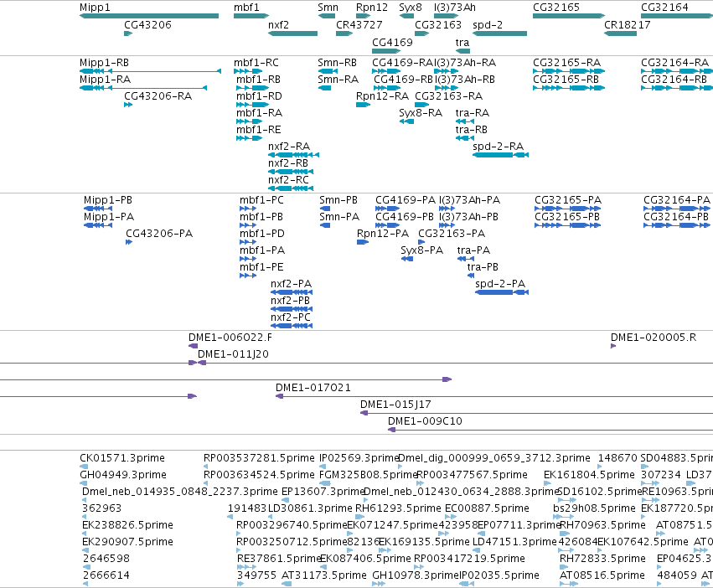The height and width of the screenshot is (588, 713).
Task: Select BAC clone DME1-015J17
Action: tap(536, 413)
